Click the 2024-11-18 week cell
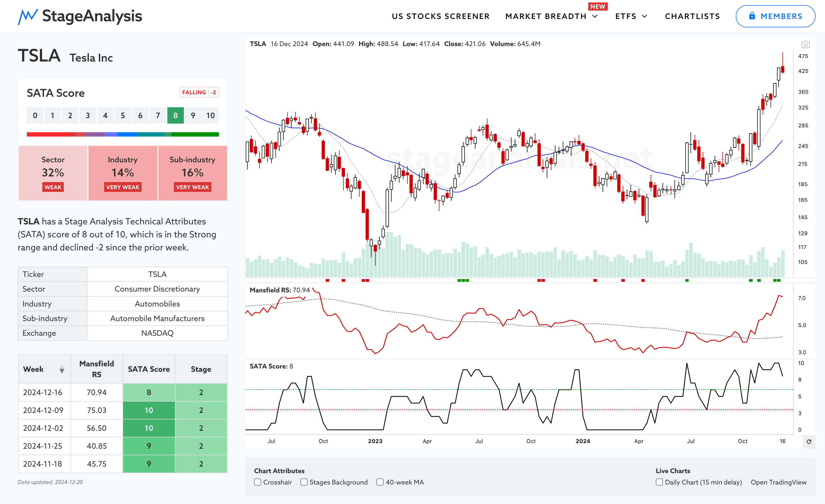The width and height of the screenshot is (825, 504). coord(44,464)
